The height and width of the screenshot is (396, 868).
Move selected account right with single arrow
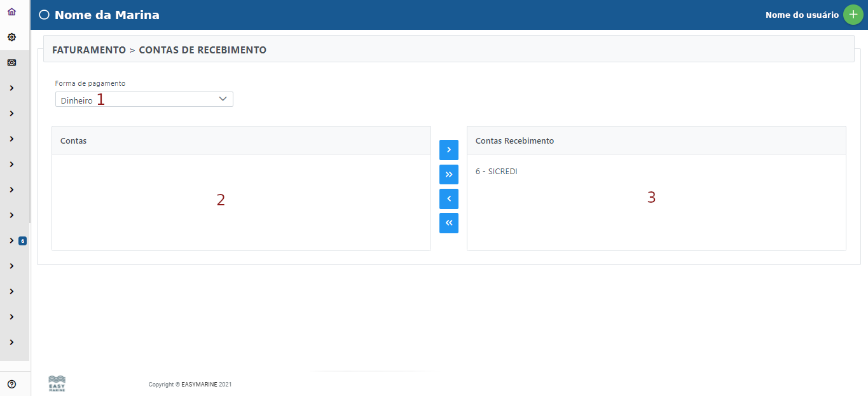(x=448, y=150)
